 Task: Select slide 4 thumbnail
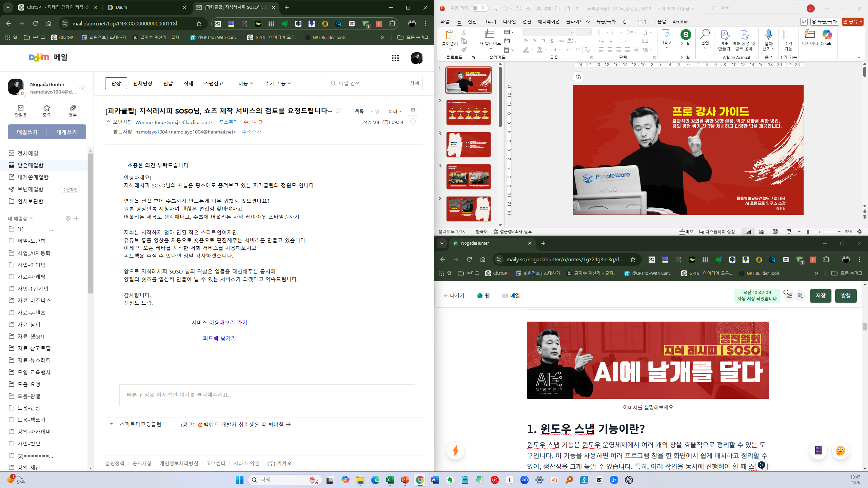tap(468, 177)
